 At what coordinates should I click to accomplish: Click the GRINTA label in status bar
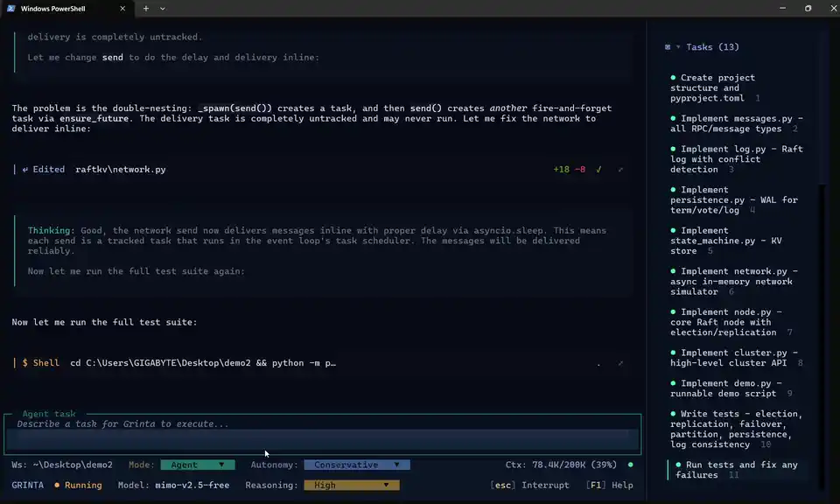click(27, 486)
